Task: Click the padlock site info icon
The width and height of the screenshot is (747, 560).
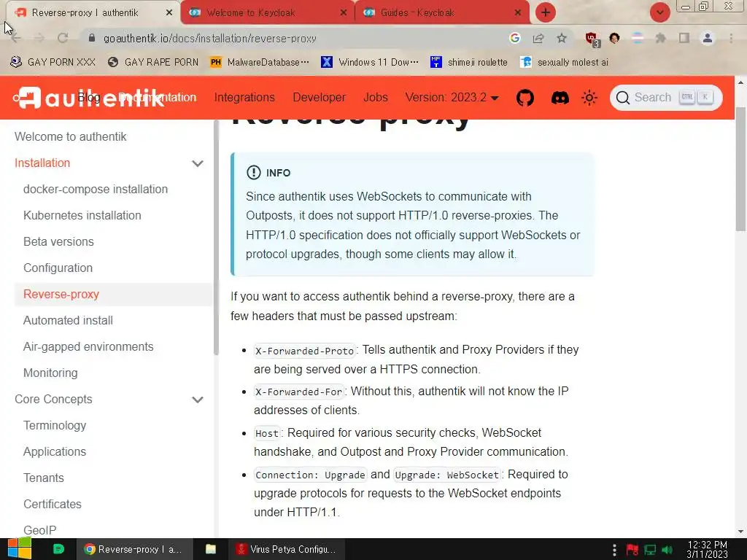Action: point(92,38)
